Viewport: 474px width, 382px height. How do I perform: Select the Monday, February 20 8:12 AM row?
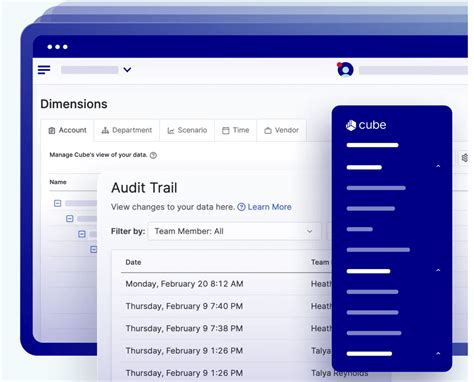(x=227, y=284)
